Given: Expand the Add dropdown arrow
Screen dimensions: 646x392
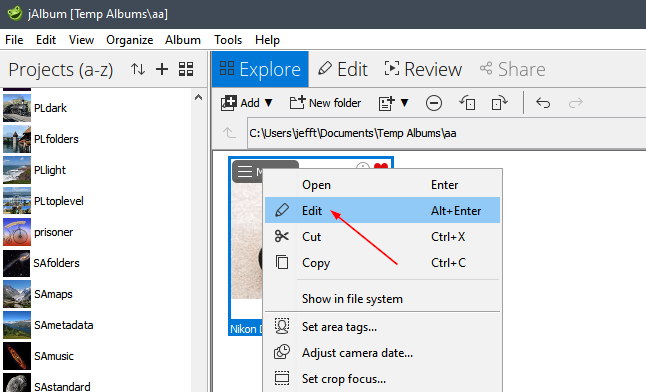Looking at the screenshot, I should (x=269, y=103).
